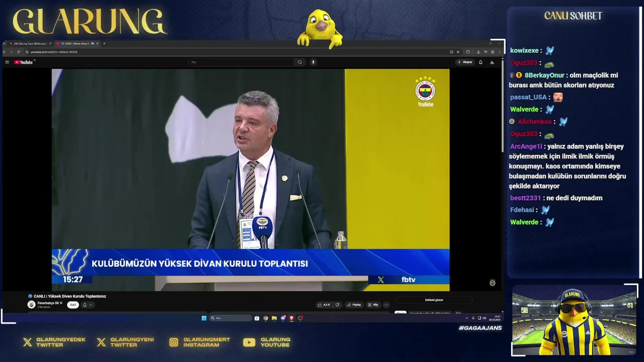Click the Fenerbahçe YouTube watermark in video
The height and width of the screenshot is (362, 644).
point(425,92)
